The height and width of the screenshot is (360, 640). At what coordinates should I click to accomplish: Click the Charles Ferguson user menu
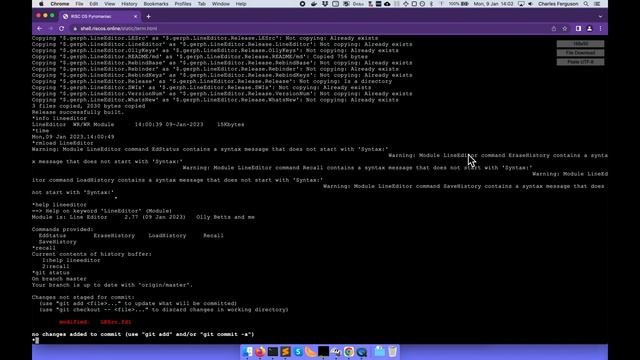coord(558,4)
